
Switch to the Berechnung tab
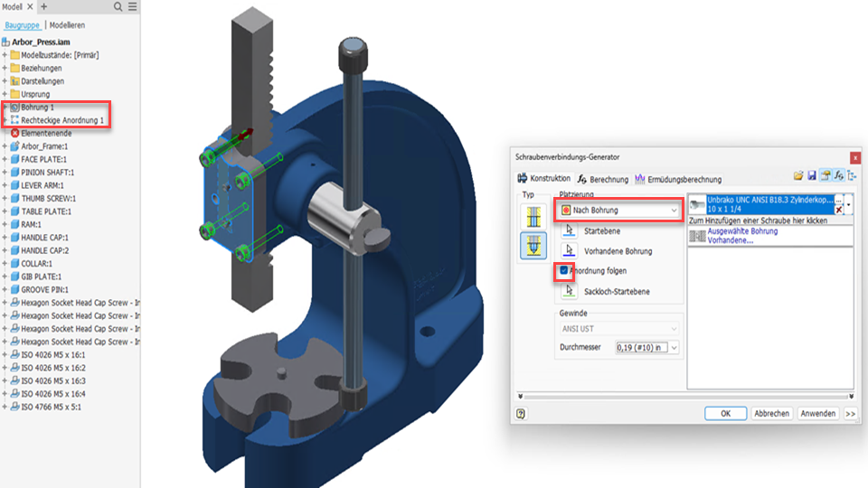coord(603,179)
